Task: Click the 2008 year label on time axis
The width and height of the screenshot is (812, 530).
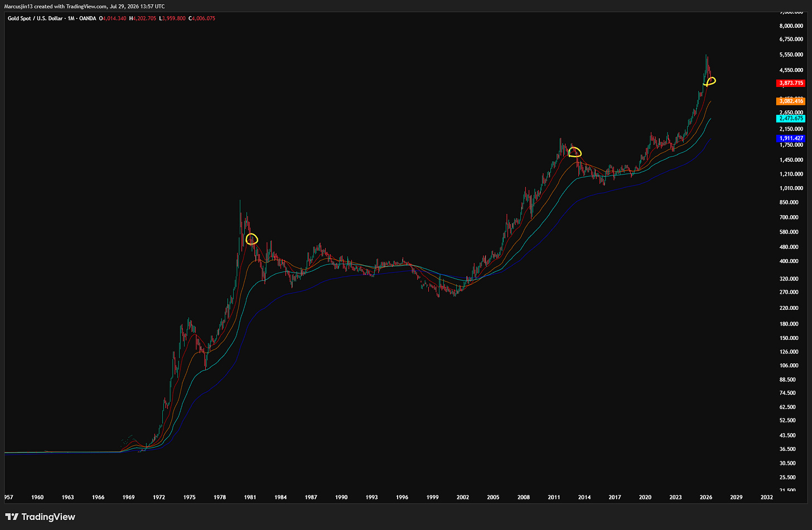Action: 523,497
